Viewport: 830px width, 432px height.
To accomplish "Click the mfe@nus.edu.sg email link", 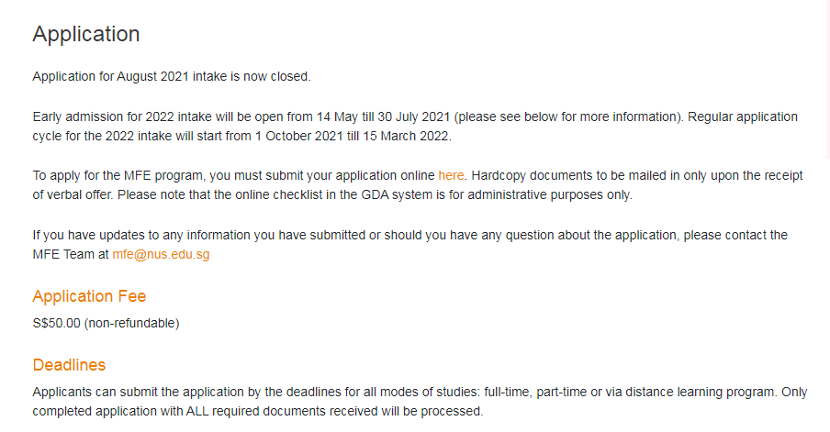I will 161,254.
